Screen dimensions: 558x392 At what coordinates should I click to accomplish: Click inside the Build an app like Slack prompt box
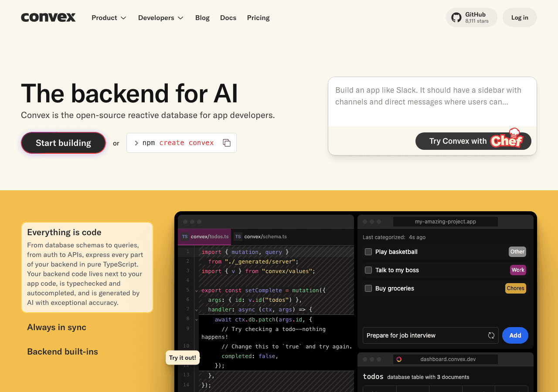pos(432,101)
